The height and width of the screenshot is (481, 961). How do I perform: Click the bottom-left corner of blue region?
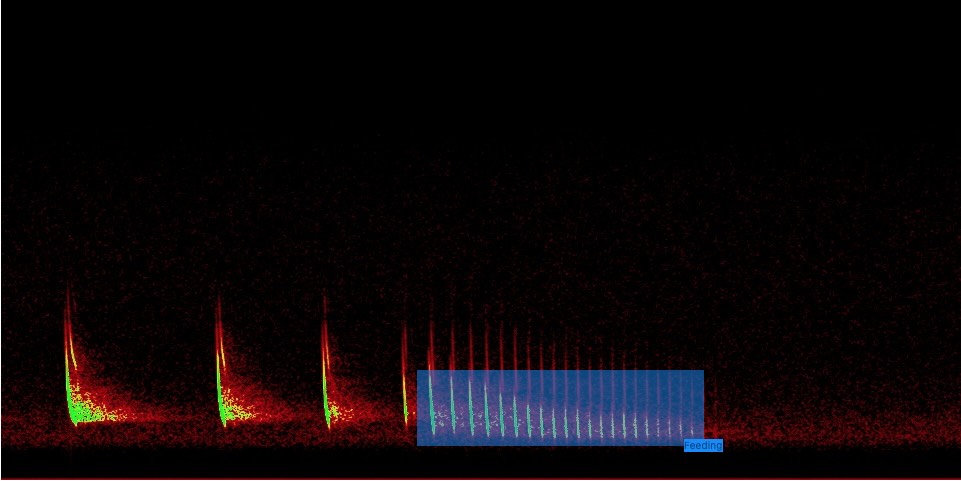tap(417, 445)
